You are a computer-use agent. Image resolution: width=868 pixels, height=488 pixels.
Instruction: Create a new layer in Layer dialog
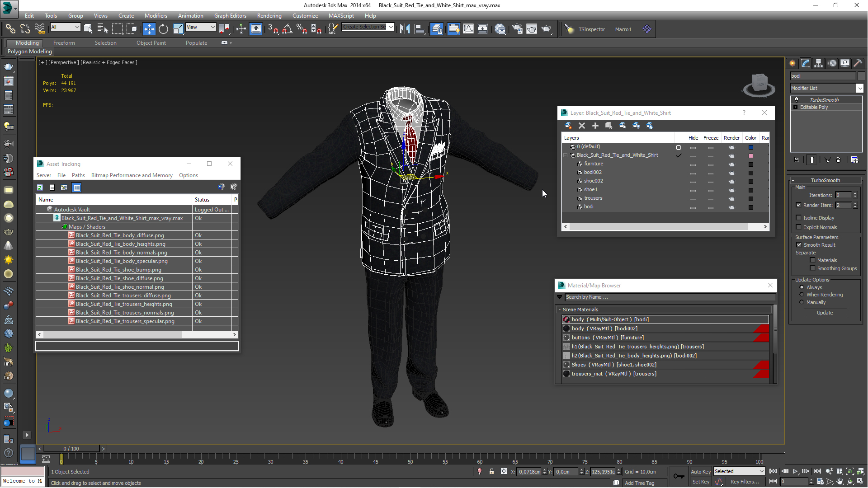(568, 126)
